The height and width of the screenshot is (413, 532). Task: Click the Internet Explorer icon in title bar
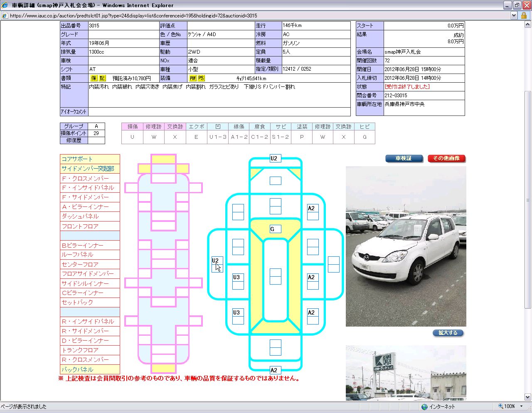coord(5,5)
